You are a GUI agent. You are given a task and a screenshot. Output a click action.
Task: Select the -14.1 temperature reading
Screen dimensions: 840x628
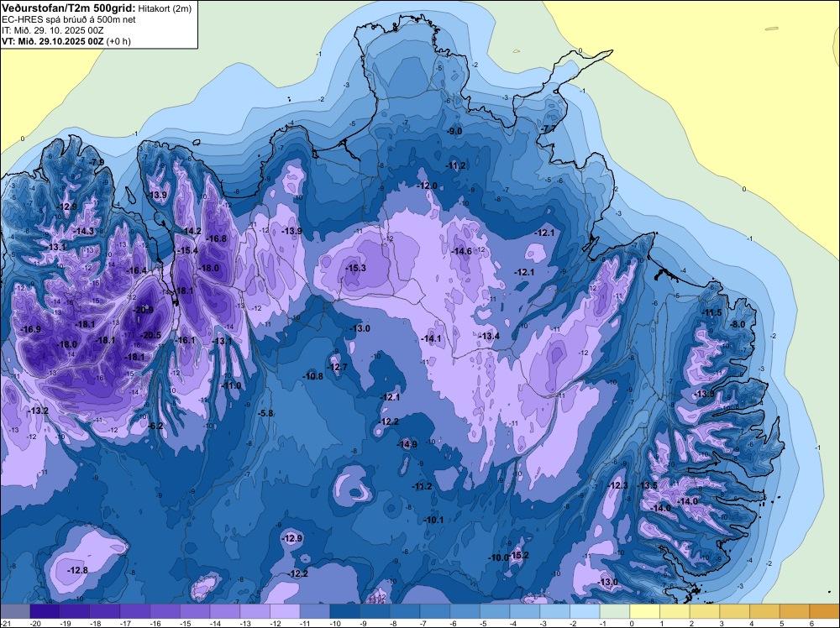(x=431, y=338)
